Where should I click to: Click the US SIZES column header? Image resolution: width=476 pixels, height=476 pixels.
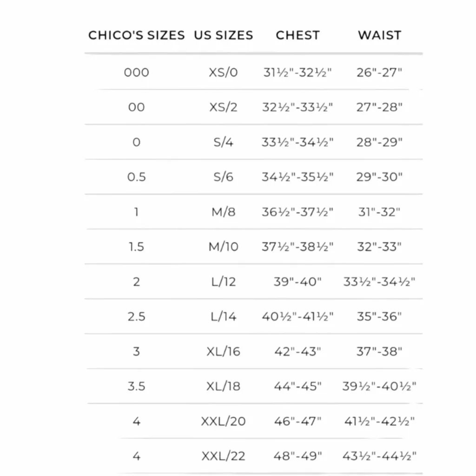point(223,35)
